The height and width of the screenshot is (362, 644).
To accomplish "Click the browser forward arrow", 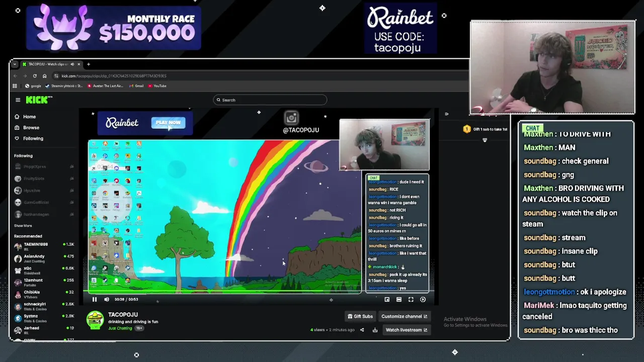I will pos(25,76).
